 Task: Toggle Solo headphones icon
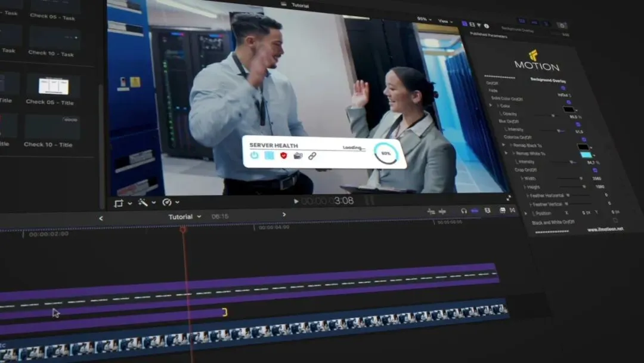pos(464,211)
